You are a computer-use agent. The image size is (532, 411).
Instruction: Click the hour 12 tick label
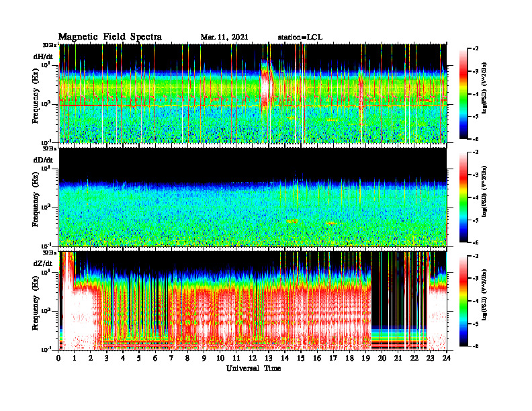253,358
